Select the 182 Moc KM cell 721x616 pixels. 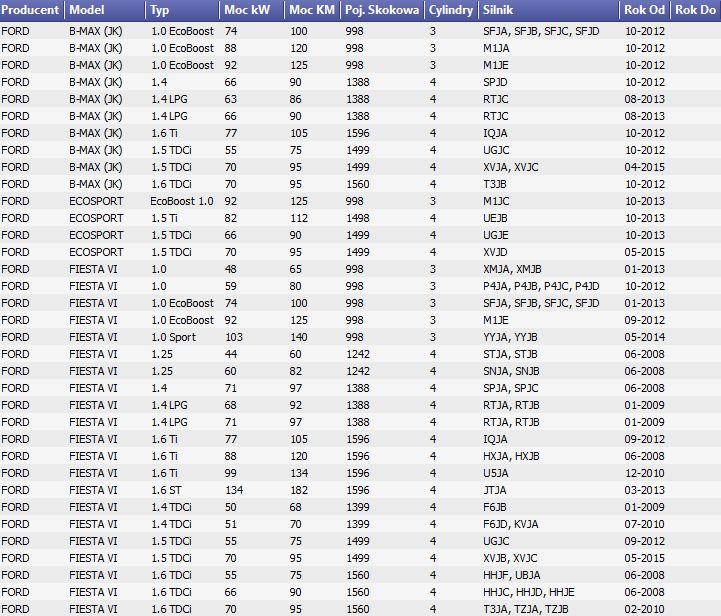[x=299, y=491]
